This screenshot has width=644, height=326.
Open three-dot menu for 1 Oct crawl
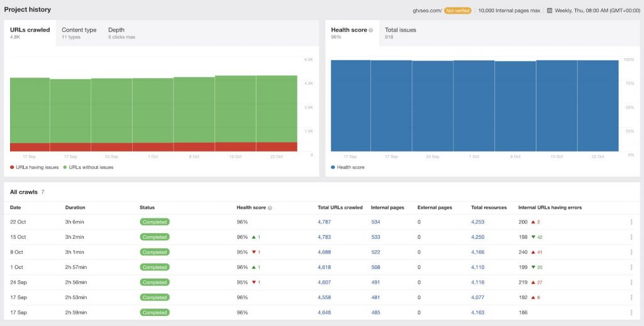(x=631, y=267)
